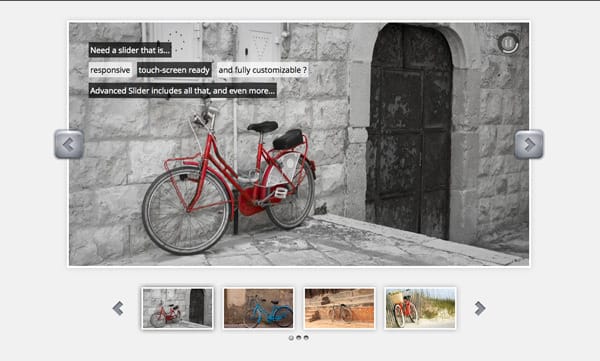Screen dimensions: 600x361
Task: Show more thumbnails with small right arrow
Action: pyautogui.click(x=479, y=308)
